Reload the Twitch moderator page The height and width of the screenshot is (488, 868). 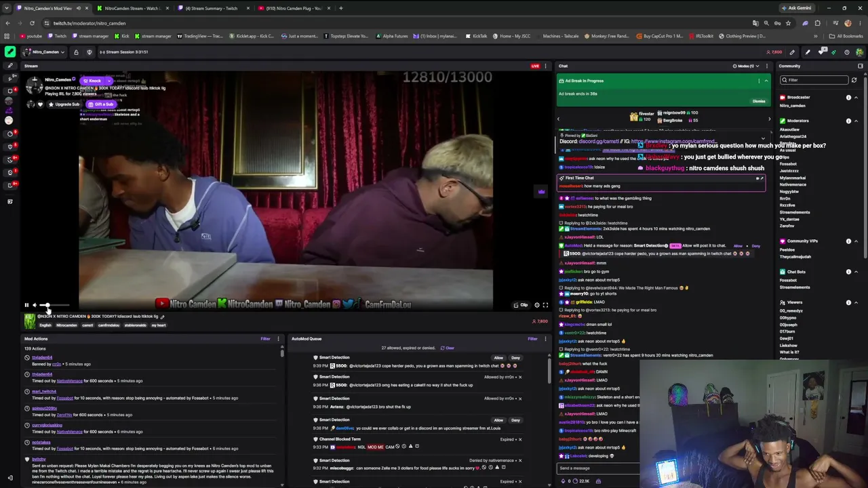[31, 23]
